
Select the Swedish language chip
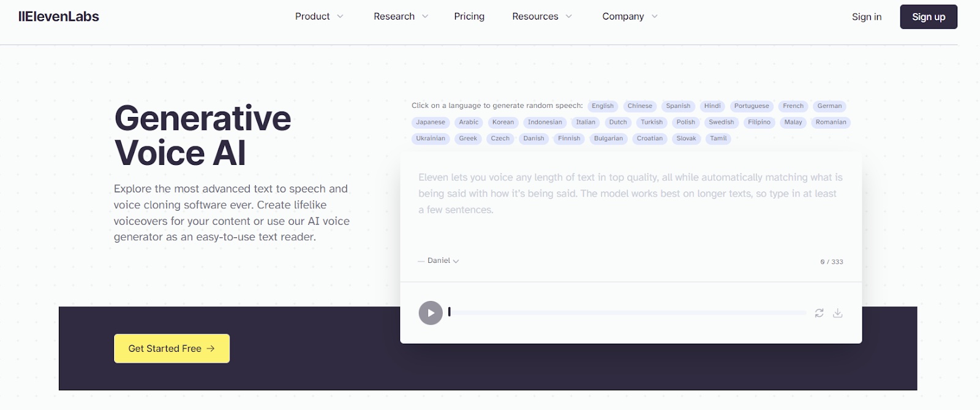coord(722,122)
